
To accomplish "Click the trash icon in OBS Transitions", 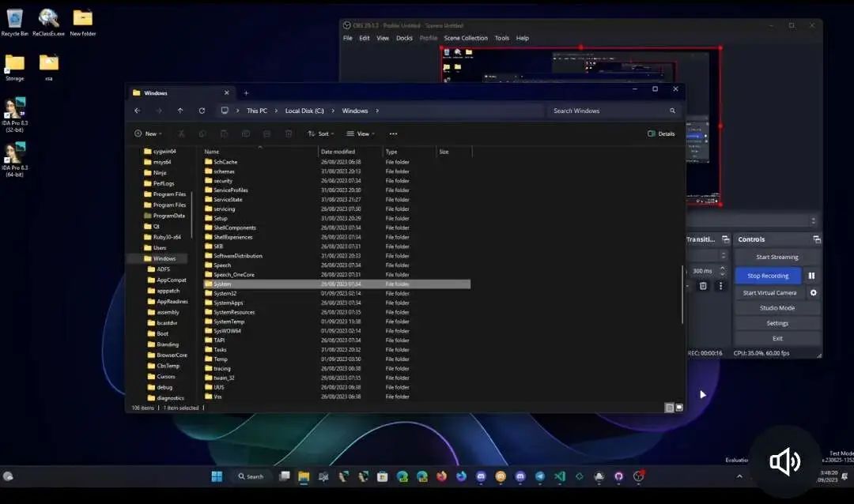I will pyautogui.click(x=703, y=286).
